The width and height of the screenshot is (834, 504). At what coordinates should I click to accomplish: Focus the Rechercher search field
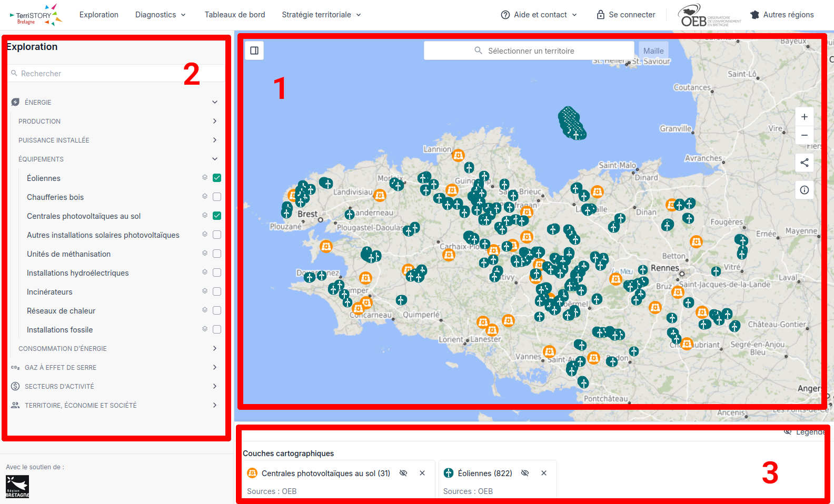pyautogui.click(x=116, y=73)
